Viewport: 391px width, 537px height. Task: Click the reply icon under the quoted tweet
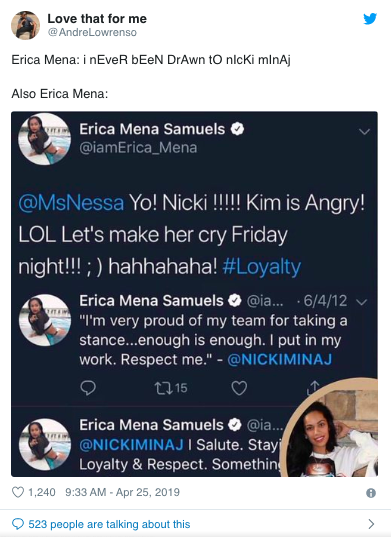(88, 388)
